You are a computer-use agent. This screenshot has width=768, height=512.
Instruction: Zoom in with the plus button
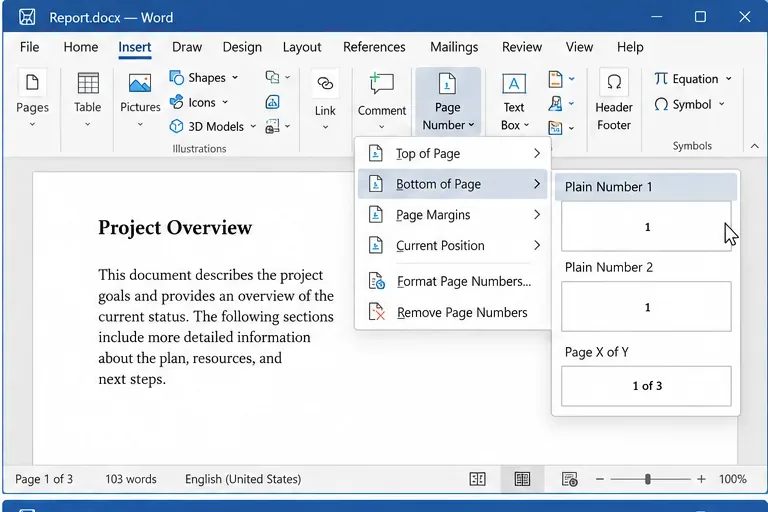tap(701, 479)
